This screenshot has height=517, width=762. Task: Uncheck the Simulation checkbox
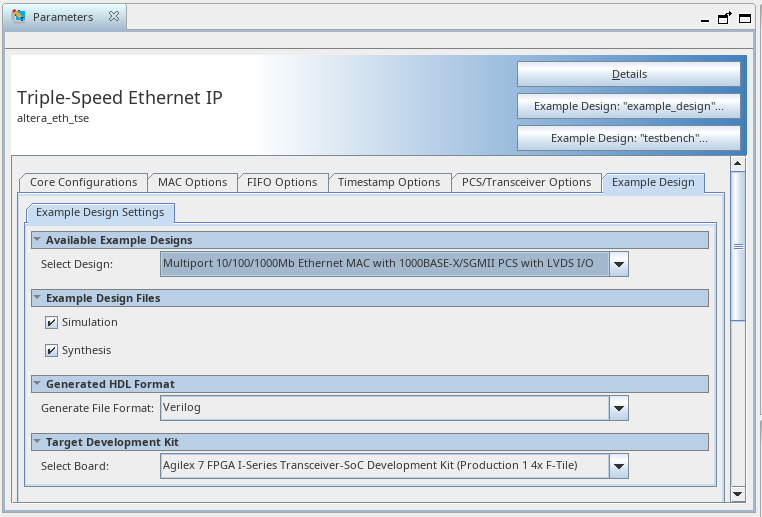tap(51, 323)
